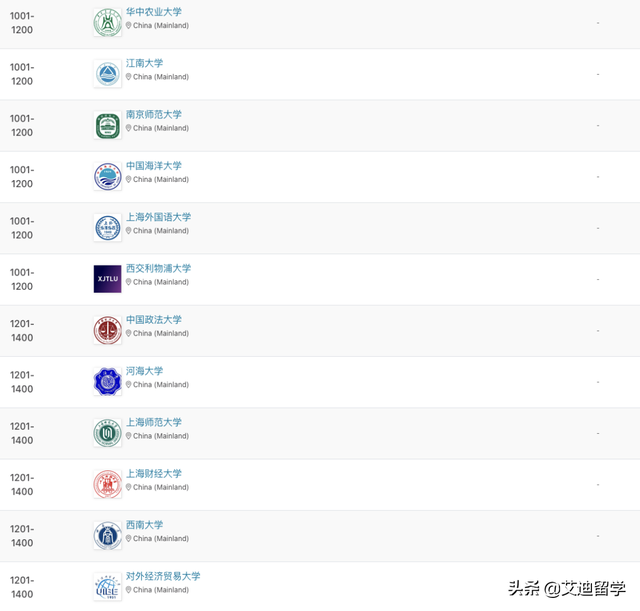Click location pin icon under 中国海洋大学

click(129, 179)
